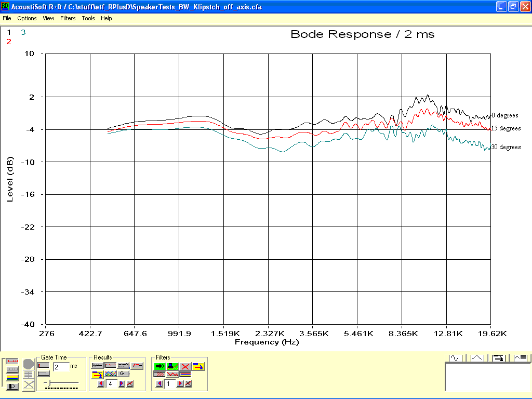Click the gray octagon stop icon

point(29,364)
